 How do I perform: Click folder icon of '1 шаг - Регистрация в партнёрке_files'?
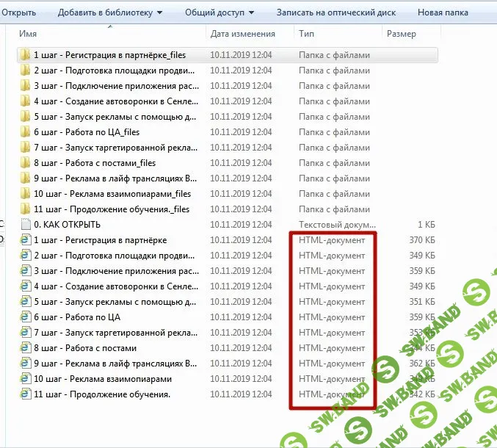25,55
